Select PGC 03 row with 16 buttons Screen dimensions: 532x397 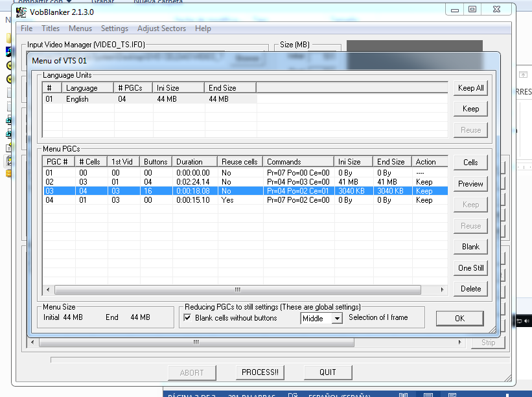tap(245, 191)
